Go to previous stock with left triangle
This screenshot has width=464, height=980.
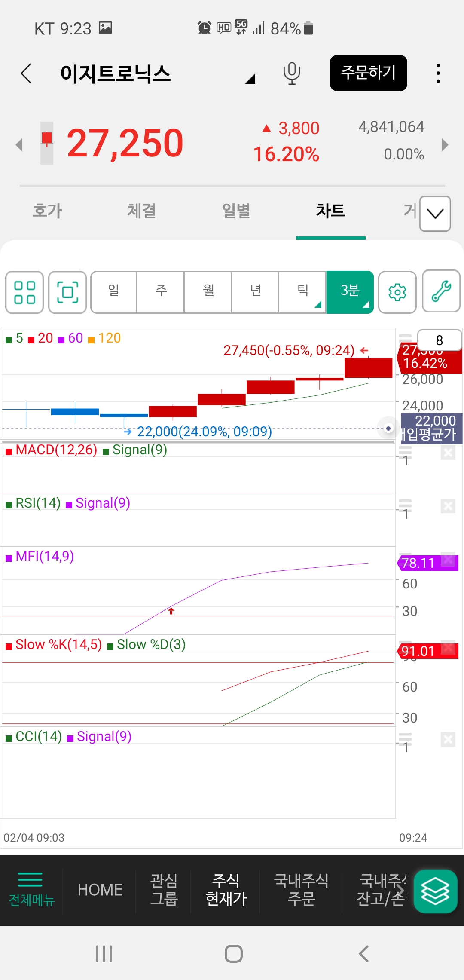19,144
